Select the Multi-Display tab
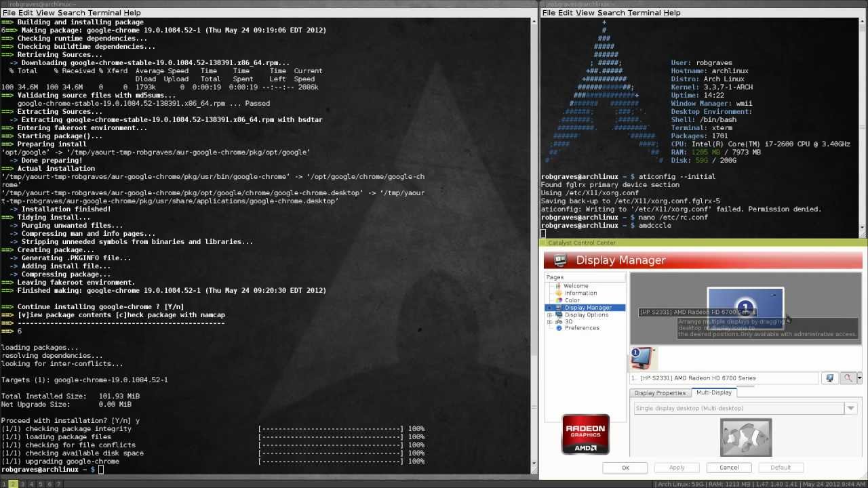The image size is (868, 488). tap(714, 392)
